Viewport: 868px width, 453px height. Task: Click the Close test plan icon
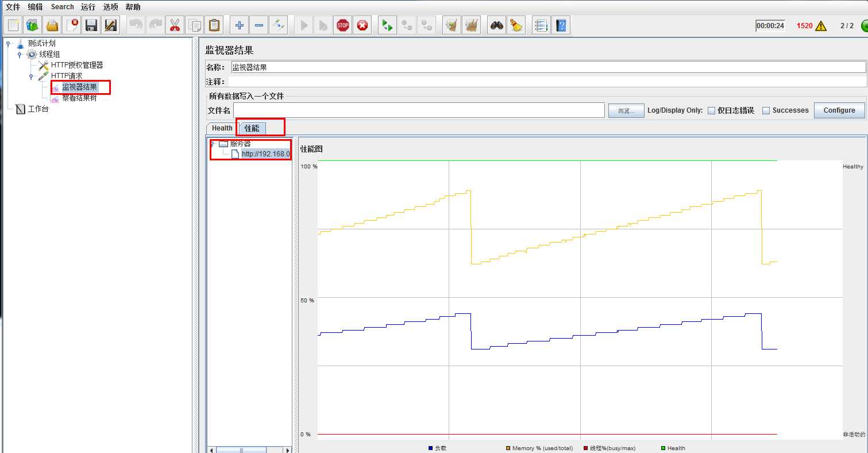point(72,25)
